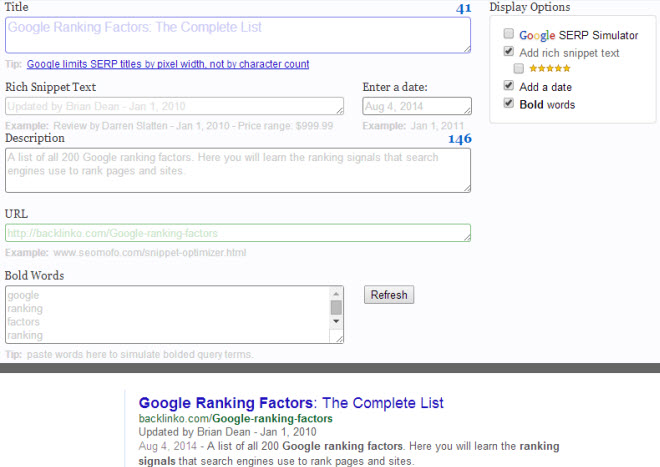Screen dimensions: 660x467
Task: Click the Refresh button
Action: click(389, 295)
